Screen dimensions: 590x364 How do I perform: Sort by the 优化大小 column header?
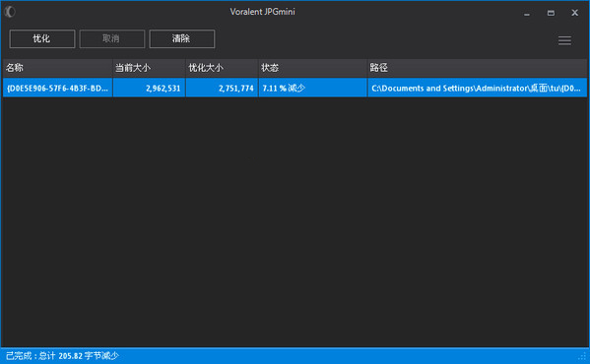click(x=222, y=68)
